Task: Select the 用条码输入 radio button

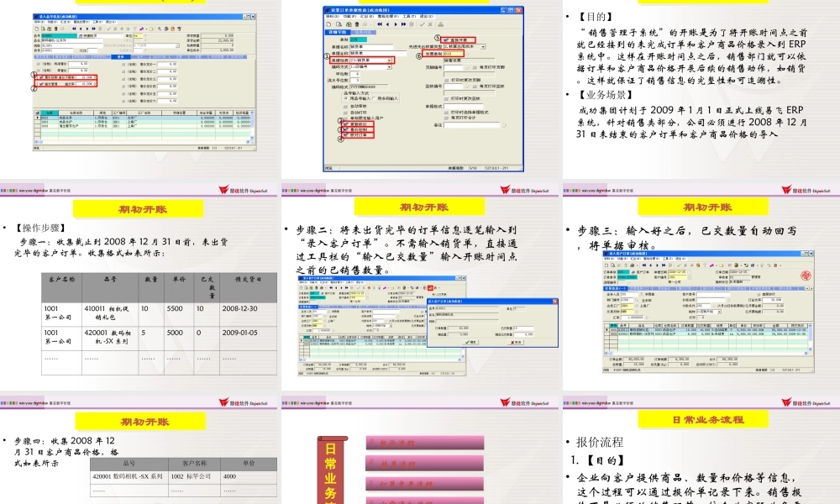Action: pyautogui.click(x=374, y=98)
